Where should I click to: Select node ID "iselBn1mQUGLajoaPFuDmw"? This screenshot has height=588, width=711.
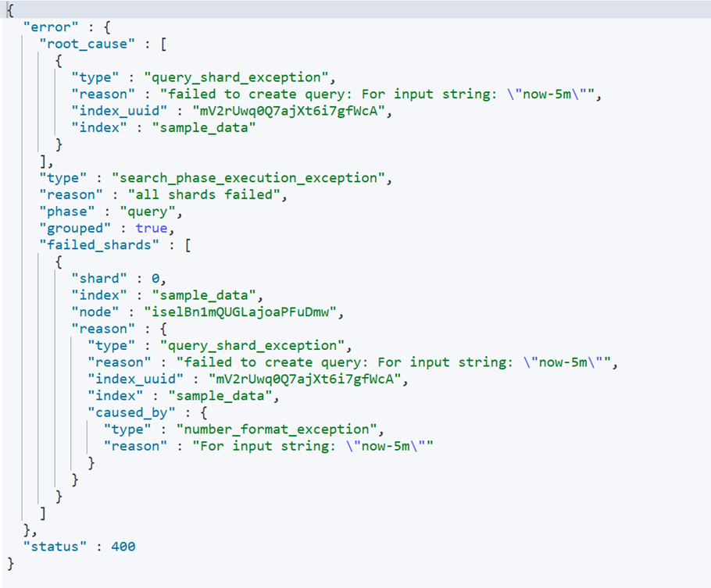click(x=240, y=312)
